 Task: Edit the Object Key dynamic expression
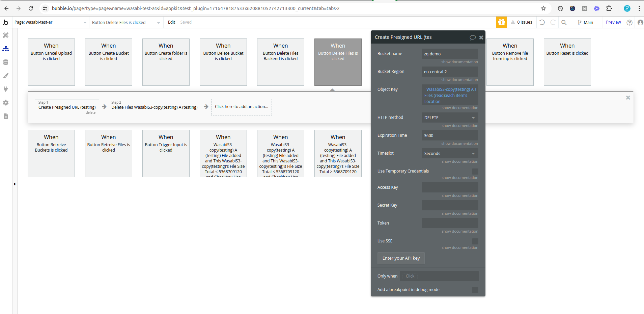click(x=450, y=95)
